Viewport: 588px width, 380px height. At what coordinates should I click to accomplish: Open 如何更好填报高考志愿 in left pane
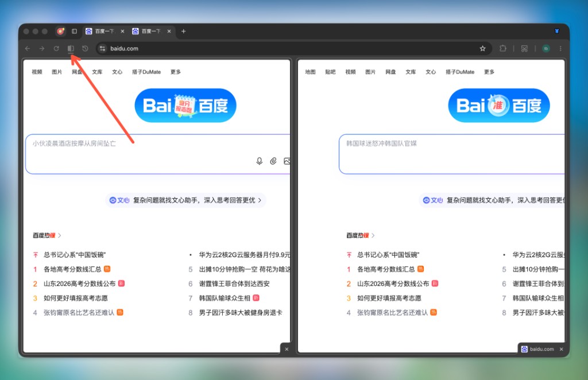[x=75, y=298]
